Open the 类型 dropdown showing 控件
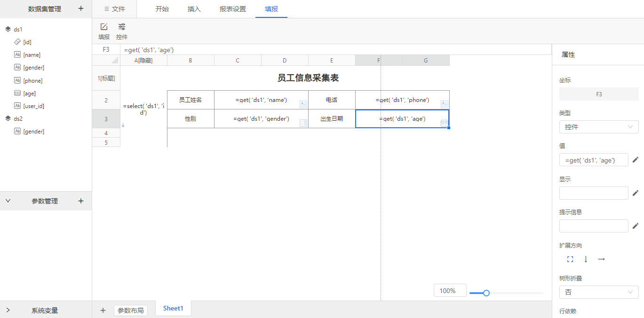 (598, 127)
